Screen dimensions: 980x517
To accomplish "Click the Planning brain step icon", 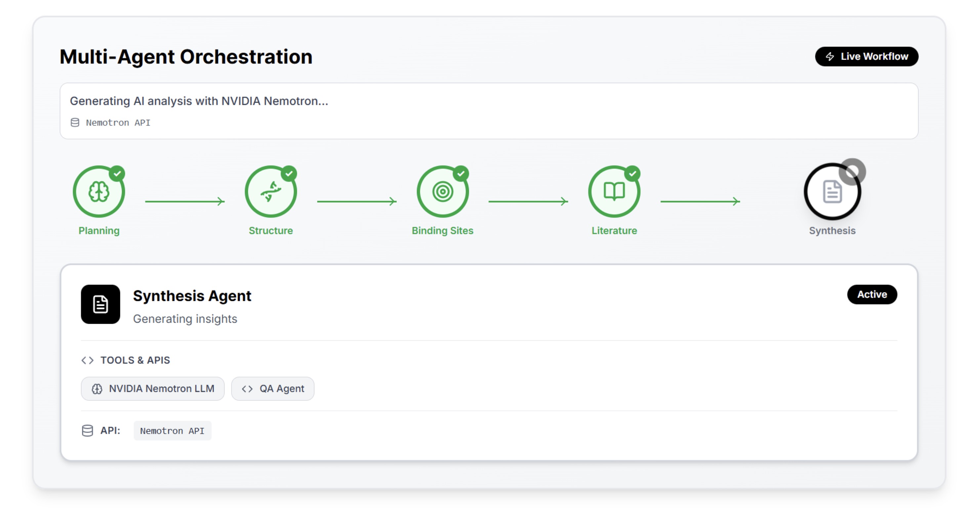I will (x=99, y=192).
